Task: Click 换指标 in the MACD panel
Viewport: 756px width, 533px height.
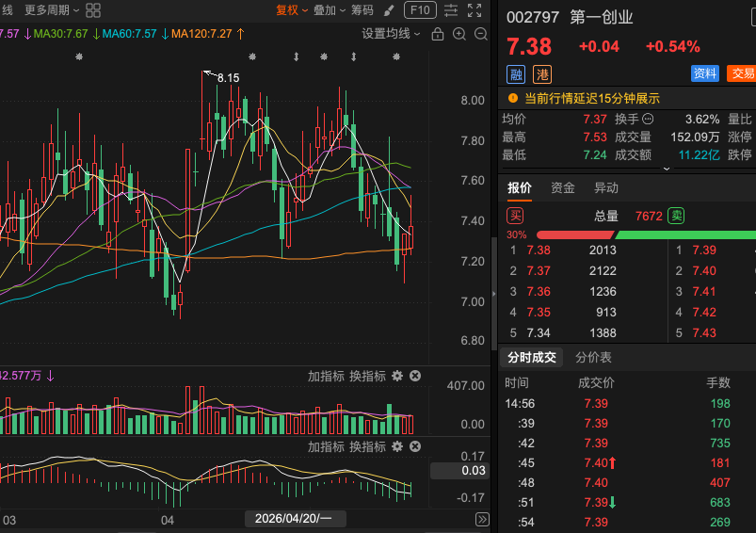Action: [x=367, y=446]
